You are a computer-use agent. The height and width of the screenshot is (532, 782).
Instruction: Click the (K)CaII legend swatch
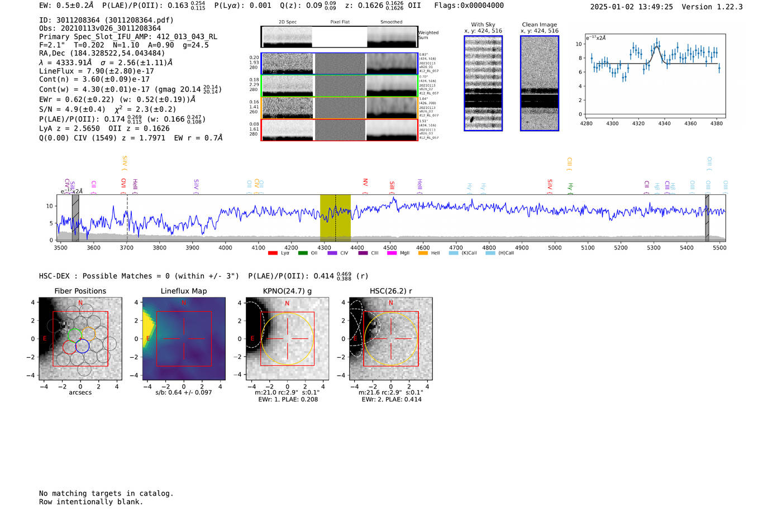(x=454, y=253)
